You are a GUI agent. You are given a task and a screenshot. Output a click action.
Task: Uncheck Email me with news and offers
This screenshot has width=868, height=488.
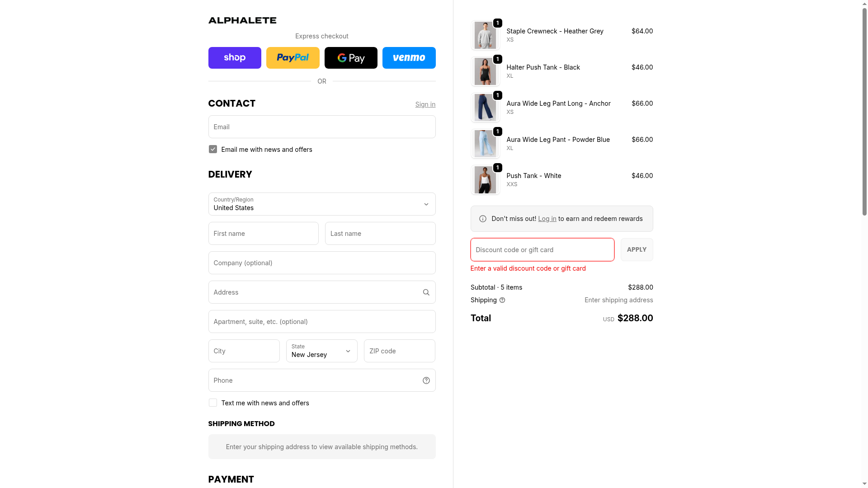pos(213,150)
